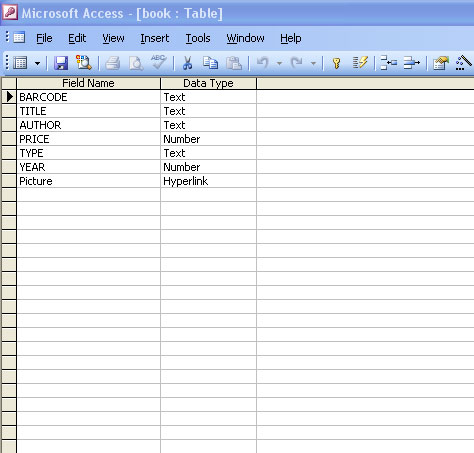Click the Datasheet View toolbar icon
The image size is (474, 453).
(x=20, y=63)
